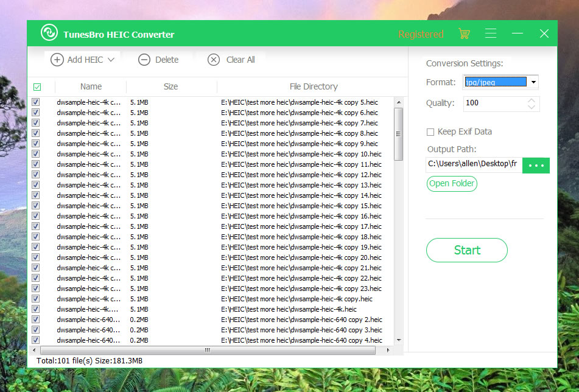The height and width of the screenshot is (392, 579).
Task: Uncheck the copy 22.heic file checkbox
Action: 35,278
